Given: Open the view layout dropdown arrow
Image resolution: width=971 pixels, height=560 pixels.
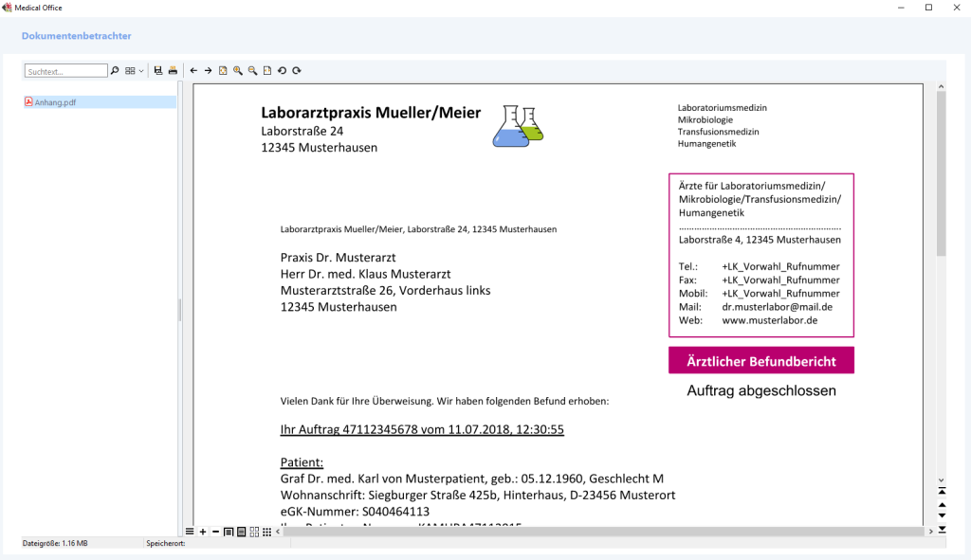Looking at the screenshot, I should pyautogui.click(x=141, y=71).
